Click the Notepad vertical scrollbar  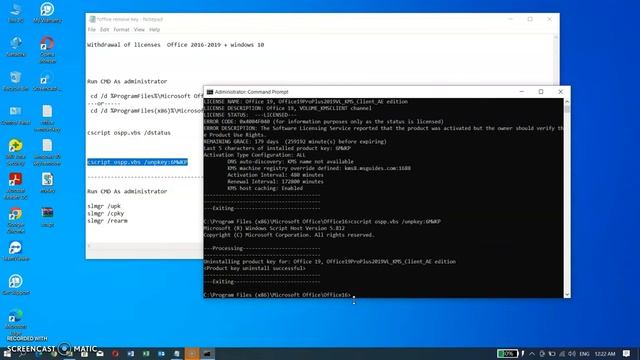click(x=556, y=60)
